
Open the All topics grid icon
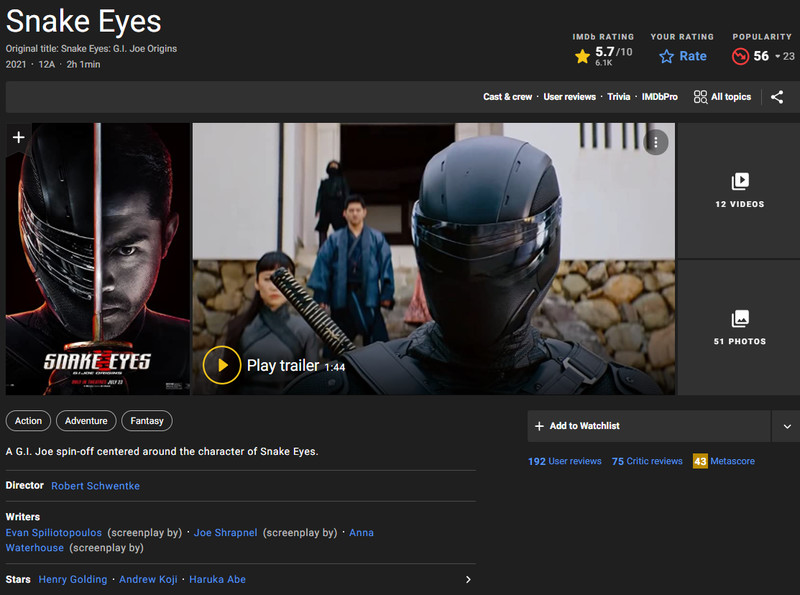coord(700,97)
